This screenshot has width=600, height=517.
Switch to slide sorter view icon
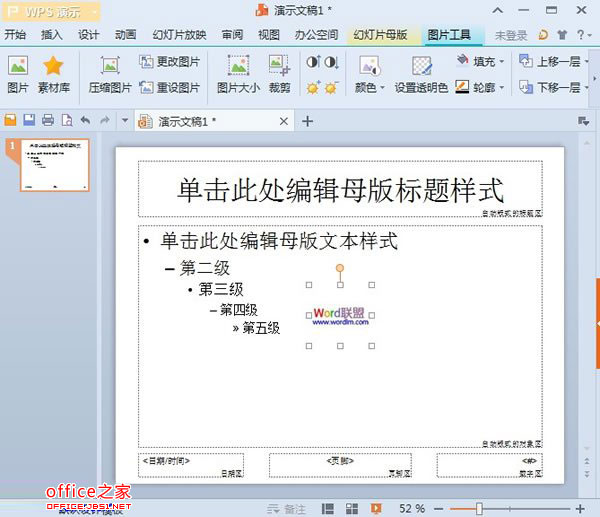click(x=352, y=509)
